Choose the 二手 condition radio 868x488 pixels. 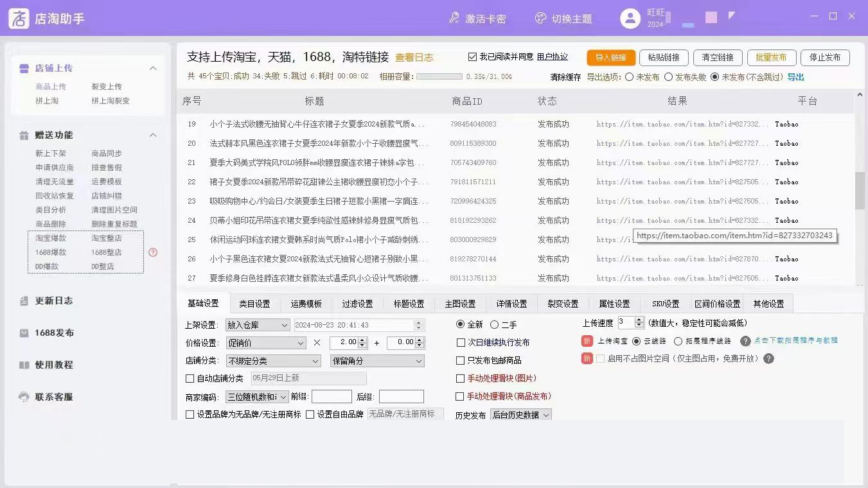click(494, 324)
